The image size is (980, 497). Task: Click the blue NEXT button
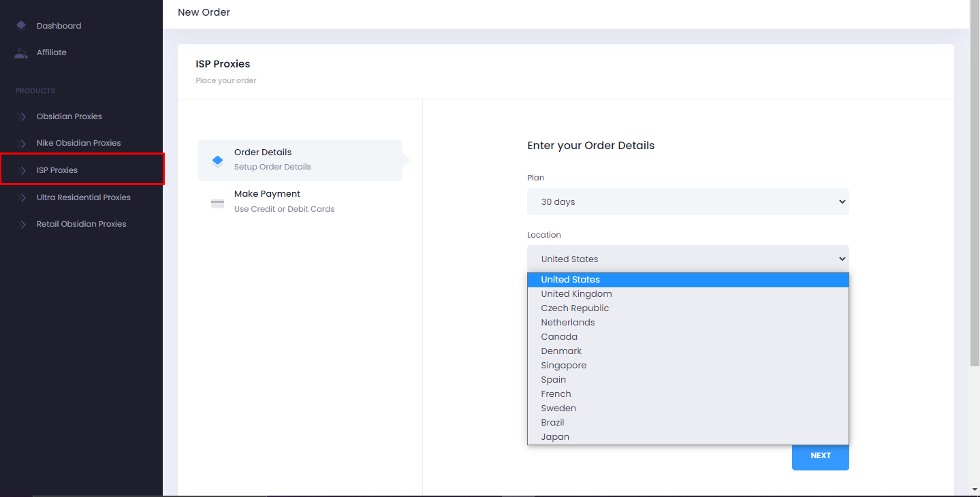point(820,456)
